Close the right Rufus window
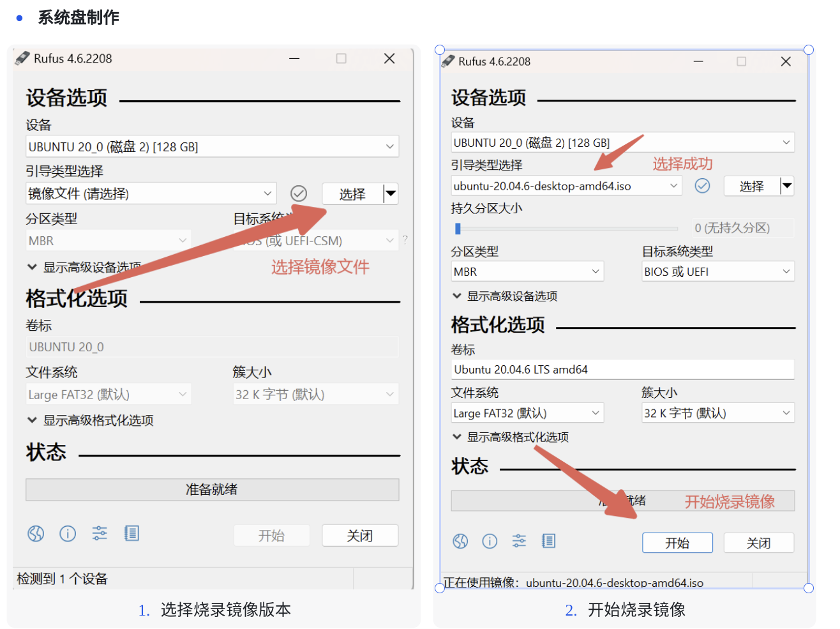840x629 pixels. 786,61
